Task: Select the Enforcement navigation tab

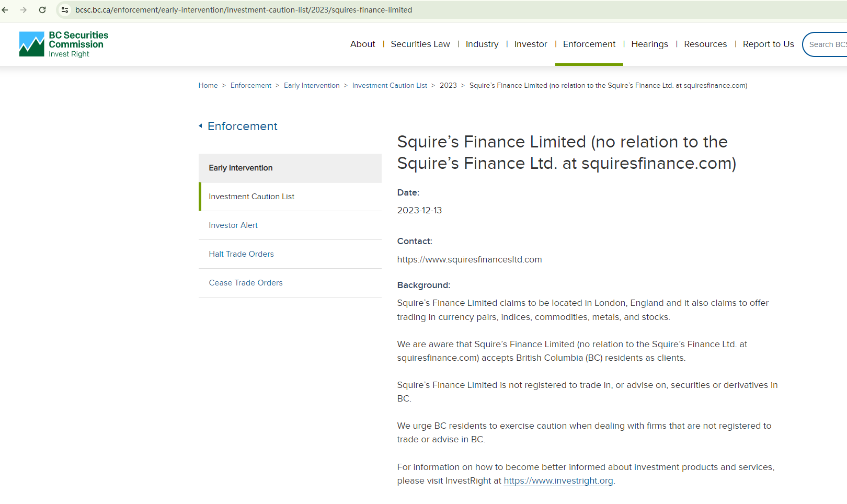Action: 589,44
